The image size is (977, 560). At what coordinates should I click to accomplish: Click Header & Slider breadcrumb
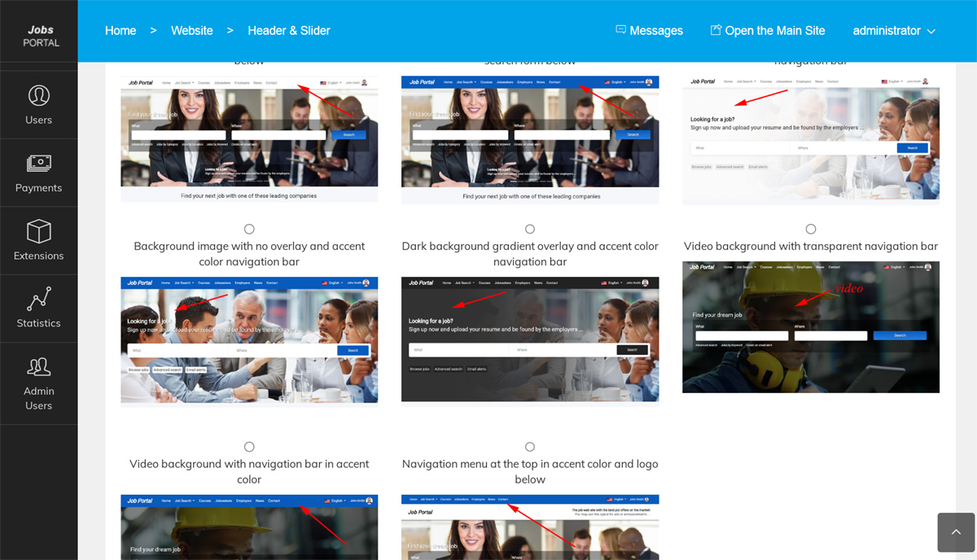click(289, 31)
